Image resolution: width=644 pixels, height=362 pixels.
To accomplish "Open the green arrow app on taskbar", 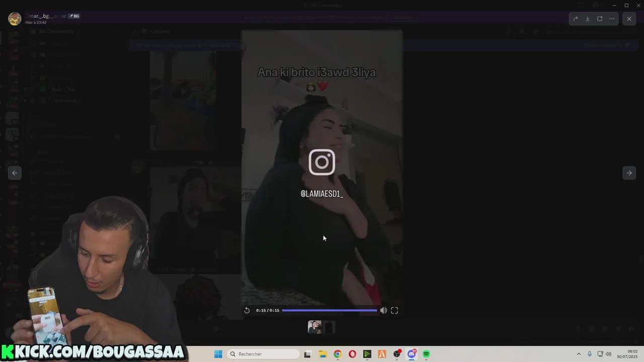I will 367,354.
